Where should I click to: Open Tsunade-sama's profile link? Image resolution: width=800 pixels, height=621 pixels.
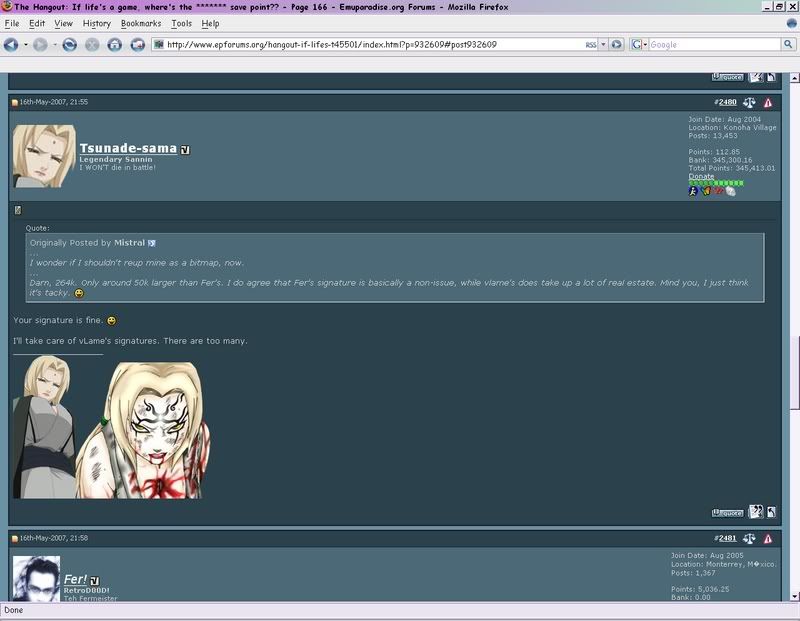[x=128, y=148]
